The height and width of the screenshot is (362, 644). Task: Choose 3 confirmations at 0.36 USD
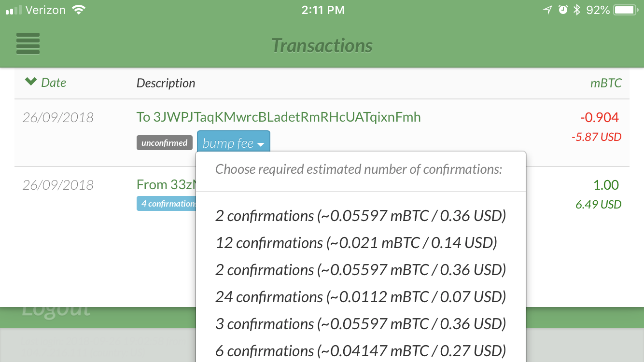click(361, 324)
